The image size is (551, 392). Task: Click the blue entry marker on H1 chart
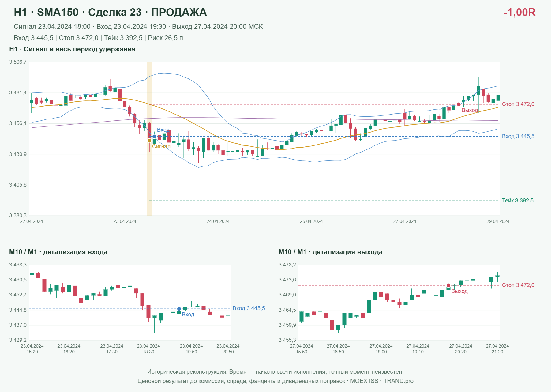[x=154, y=137]
